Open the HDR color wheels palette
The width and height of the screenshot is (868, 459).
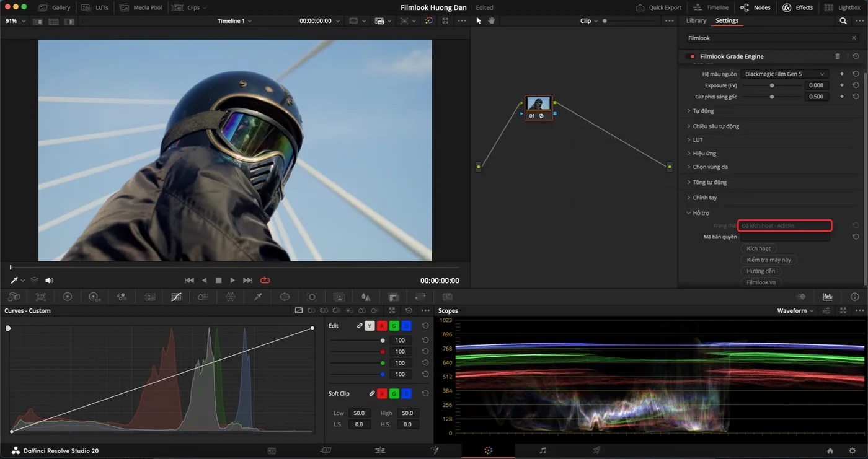coord(95,297)
